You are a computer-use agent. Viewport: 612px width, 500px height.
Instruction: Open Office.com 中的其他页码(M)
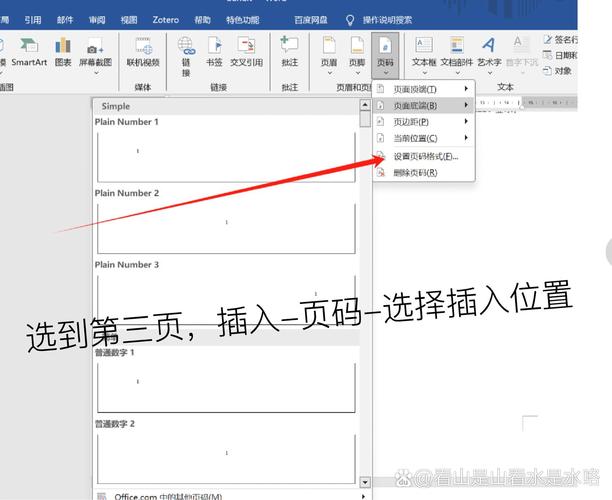click(x=231, y=496)
